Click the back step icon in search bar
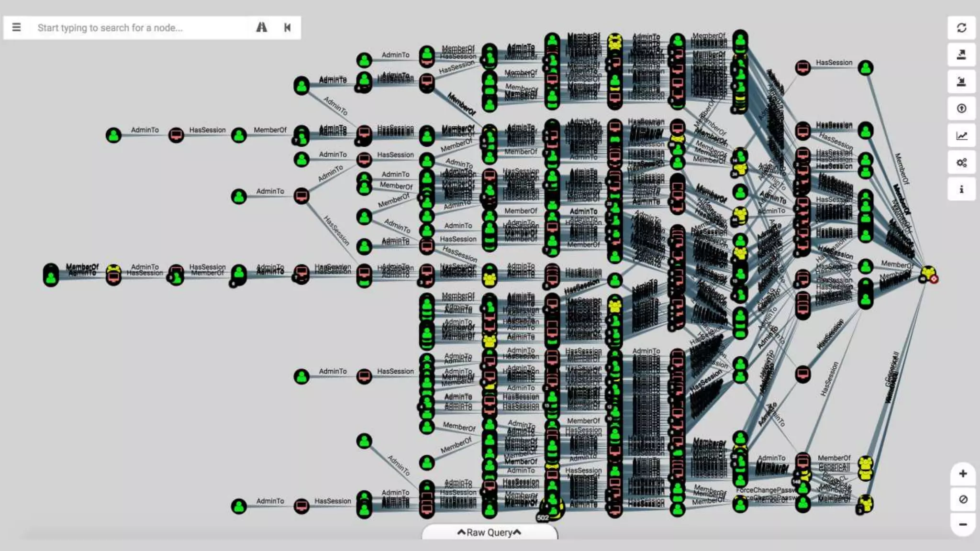Viewport: 980px width, 551px height. pyautogui.click(x=287, y=27)
